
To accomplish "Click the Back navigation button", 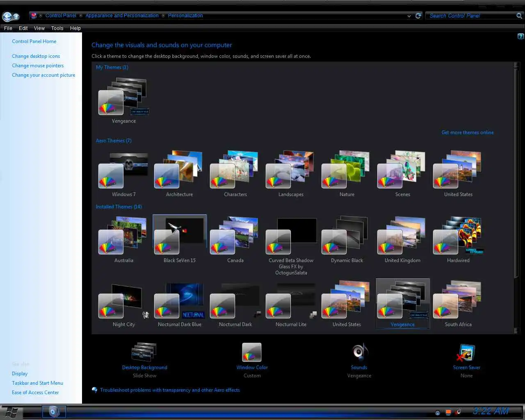I will coord(7,16).
